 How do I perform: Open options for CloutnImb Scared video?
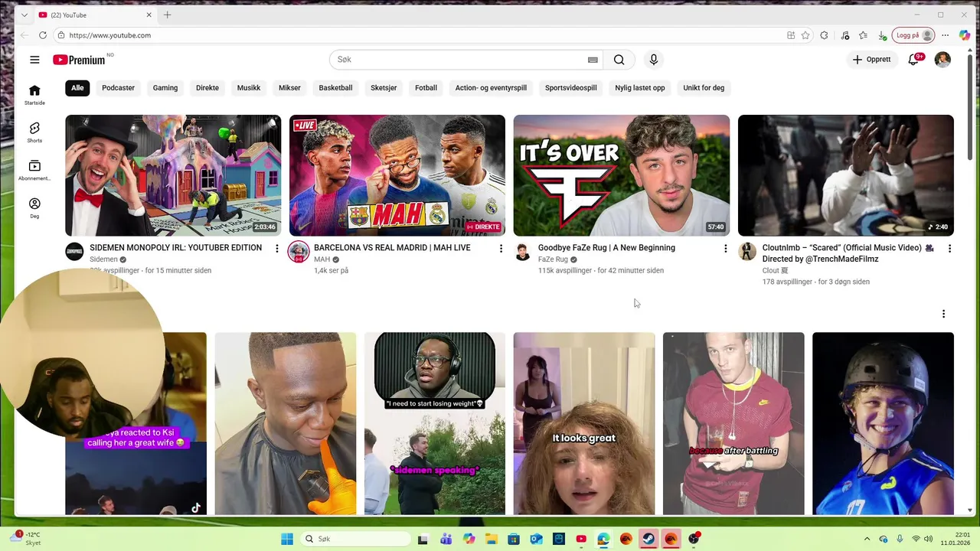point(949,249)
